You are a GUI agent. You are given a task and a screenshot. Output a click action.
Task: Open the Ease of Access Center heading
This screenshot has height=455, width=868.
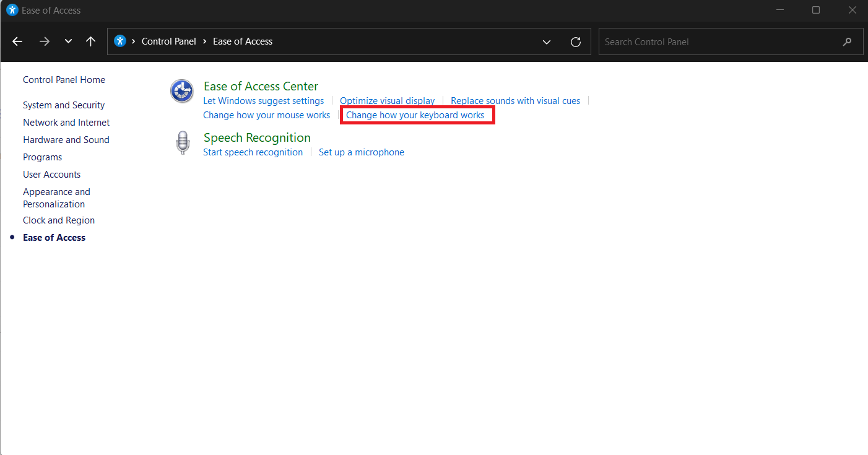click(261, 87)
